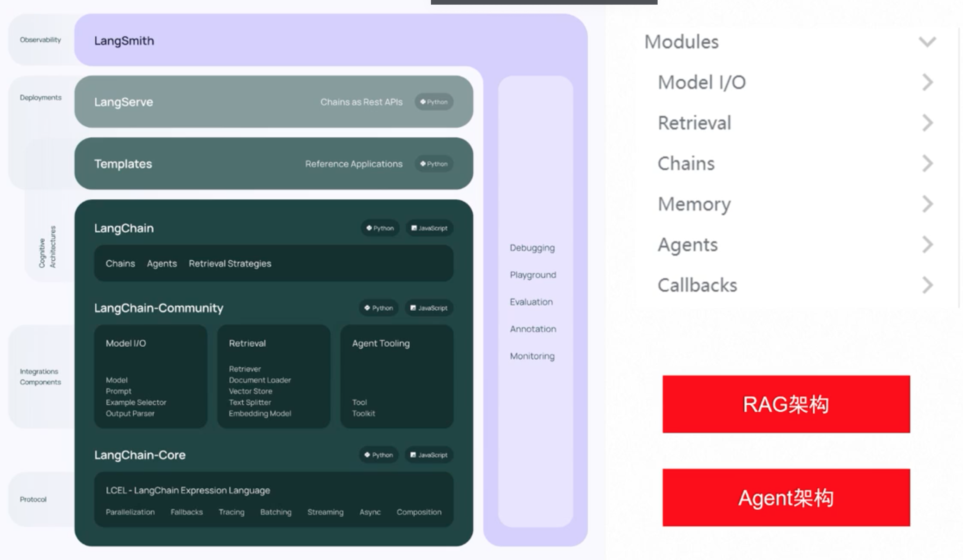Click LangChain-Community's JavaScript badge
The height and width of the screenshot is (560, 963).
[429, 308]
